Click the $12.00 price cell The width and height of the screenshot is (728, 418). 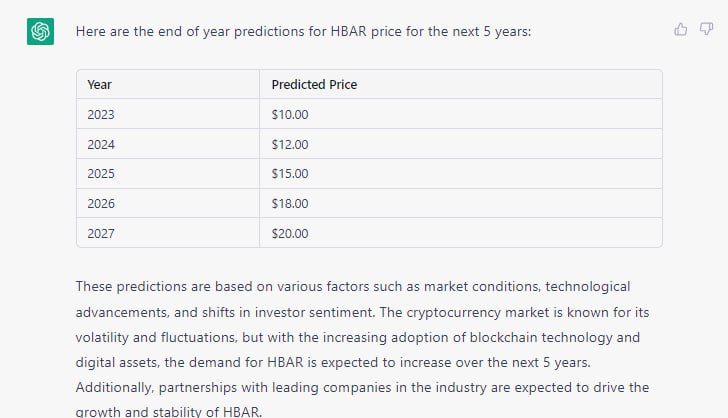[461, 144]
